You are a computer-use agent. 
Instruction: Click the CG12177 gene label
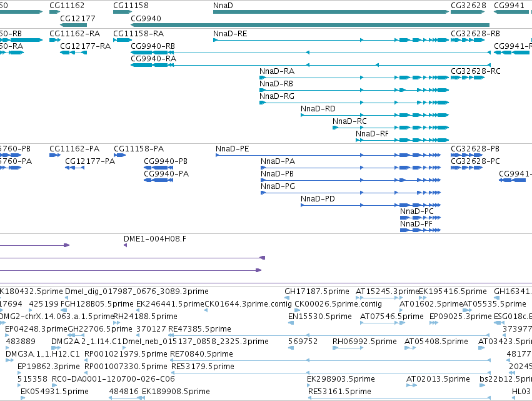(x=78, y=18)
